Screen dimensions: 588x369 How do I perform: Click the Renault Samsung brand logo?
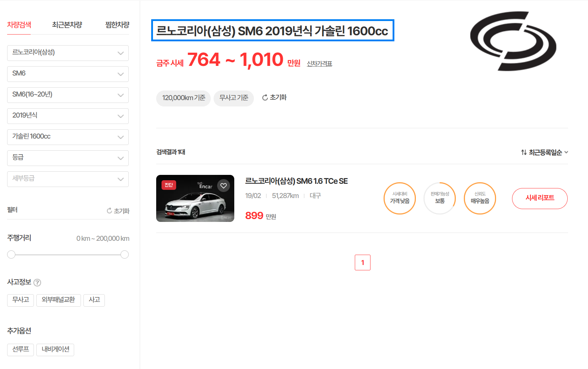pyautogui.click(x=513, y=41)
